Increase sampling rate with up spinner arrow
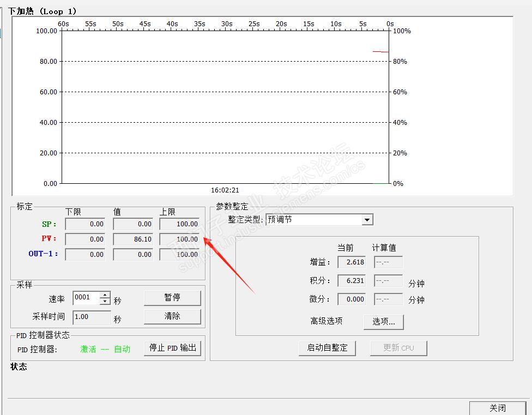Image resolution: width=532 pixels, height=415 pixels. (105, 295)
